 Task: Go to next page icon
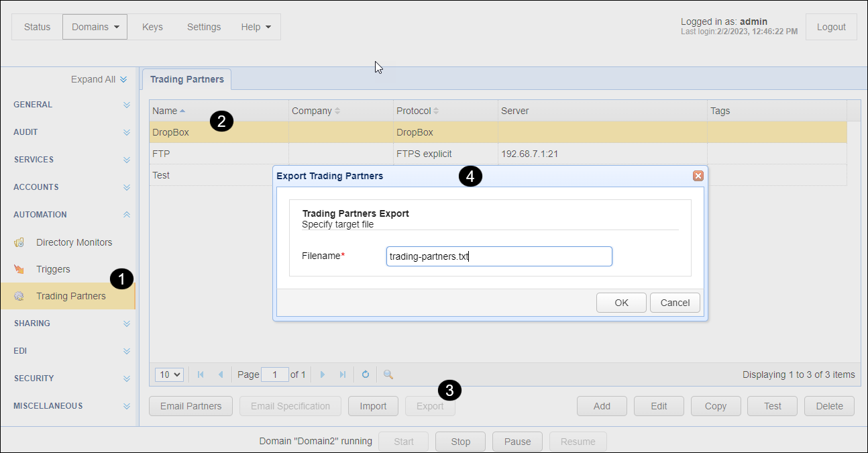(x=323, y=374)
